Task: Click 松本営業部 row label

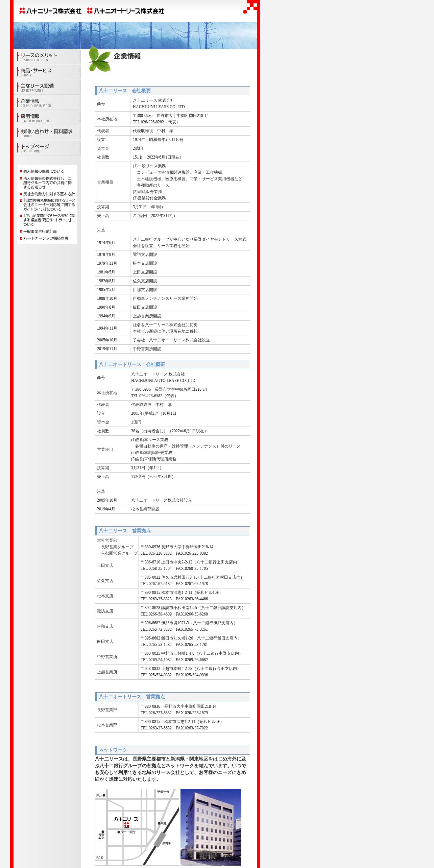Action: pyautogui.click(x=107, y=725)
